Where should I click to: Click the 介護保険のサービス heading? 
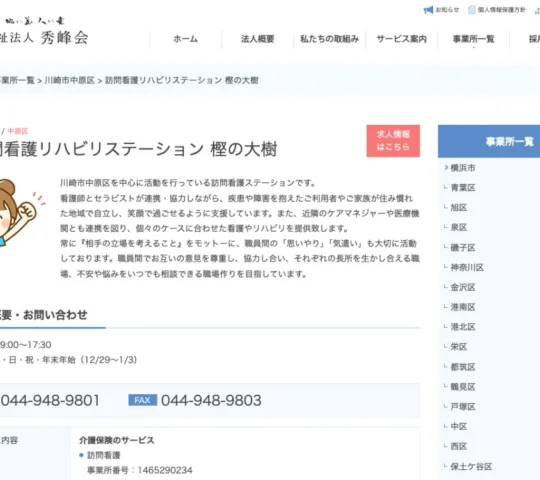point(117,440)
